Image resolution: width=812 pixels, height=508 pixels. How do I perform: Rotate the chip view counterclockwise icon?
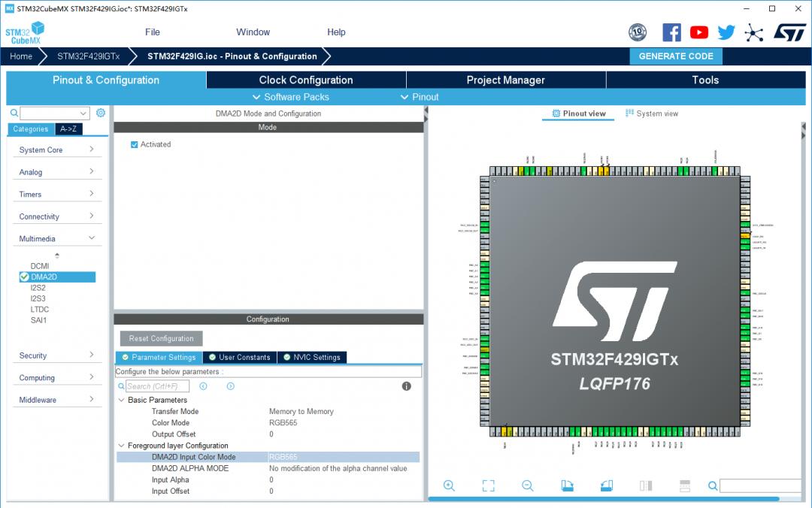(x=607, y=485)
